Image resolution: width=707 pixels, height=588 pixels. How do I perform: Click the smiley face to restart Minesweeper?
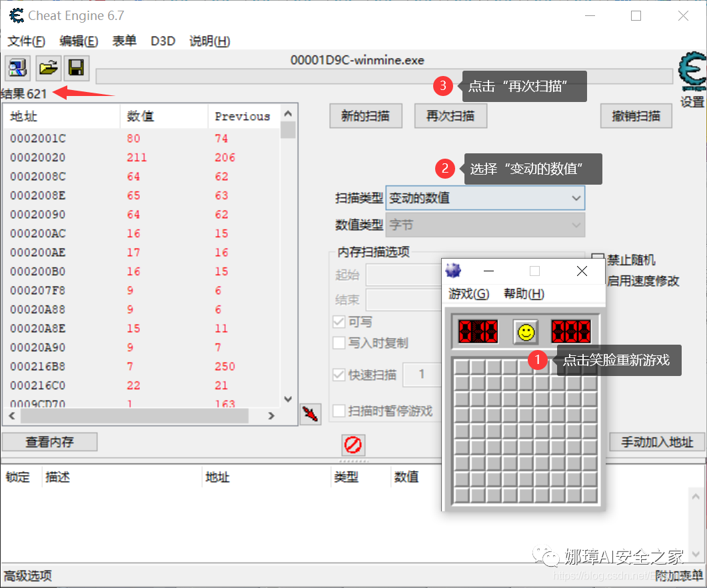tap(526, 333)
